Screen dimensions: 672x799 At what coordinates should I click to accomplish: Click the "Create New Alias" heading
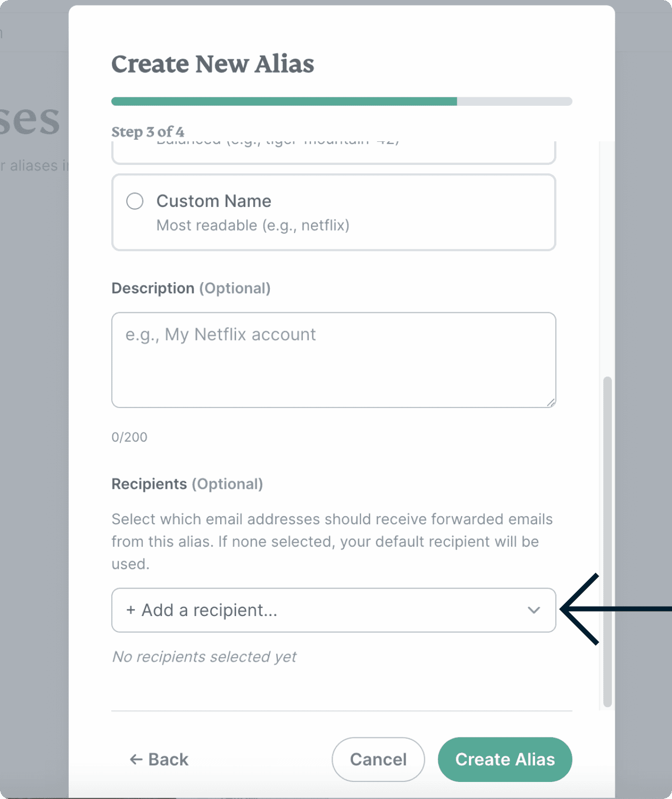click(x=213, y=64)
